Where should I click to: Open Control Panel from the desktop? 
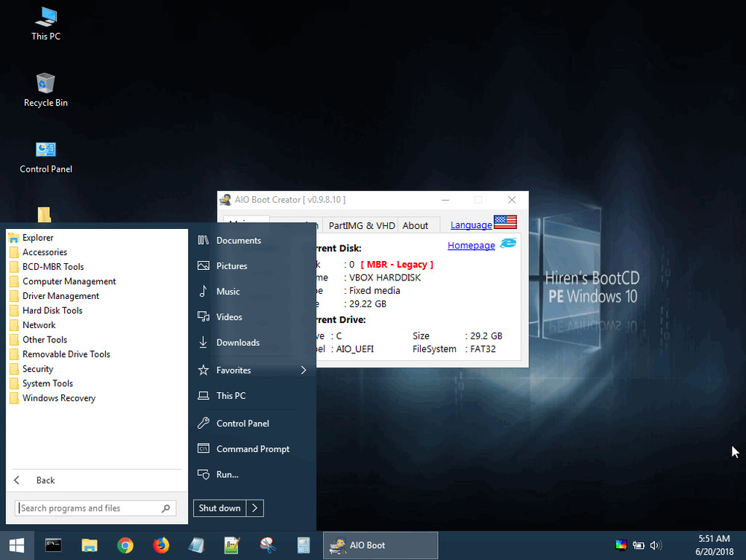tap(46, 150)
